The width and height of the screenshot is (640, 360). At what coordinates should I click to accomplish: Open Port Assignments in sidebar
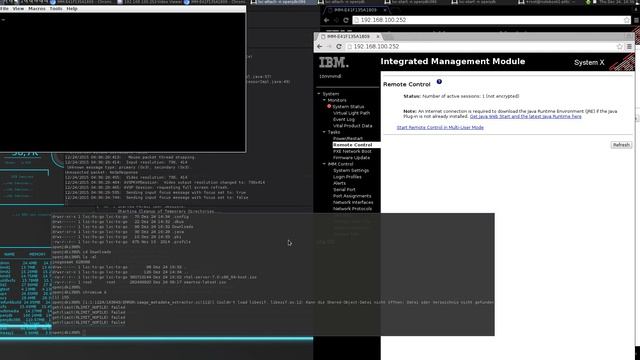[352, 196]
